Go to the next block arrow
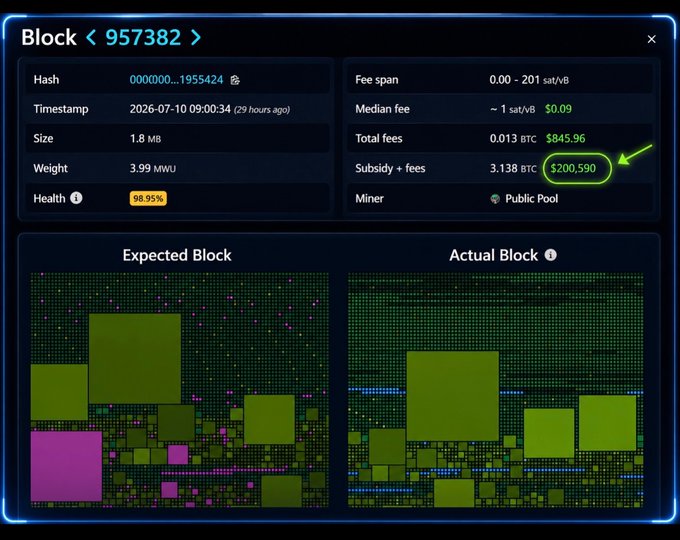 (x=196, y=37)
